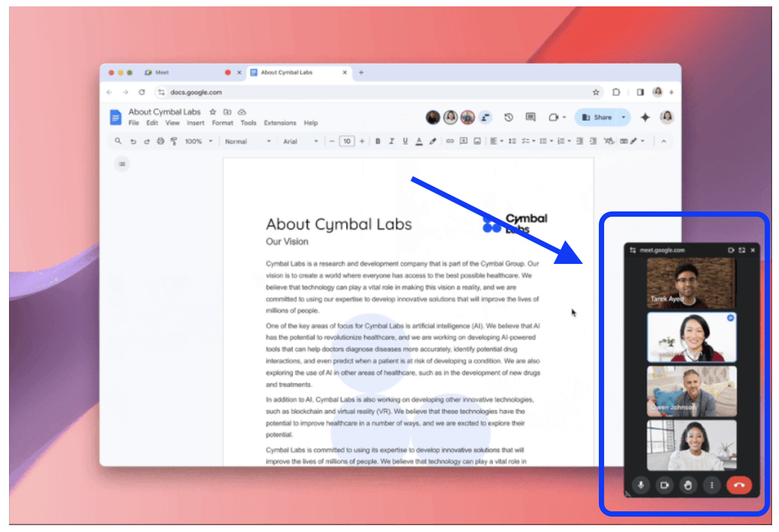Check the cloud save status icon
This screenshot has width=779, height=532.
tap(242, 112)
